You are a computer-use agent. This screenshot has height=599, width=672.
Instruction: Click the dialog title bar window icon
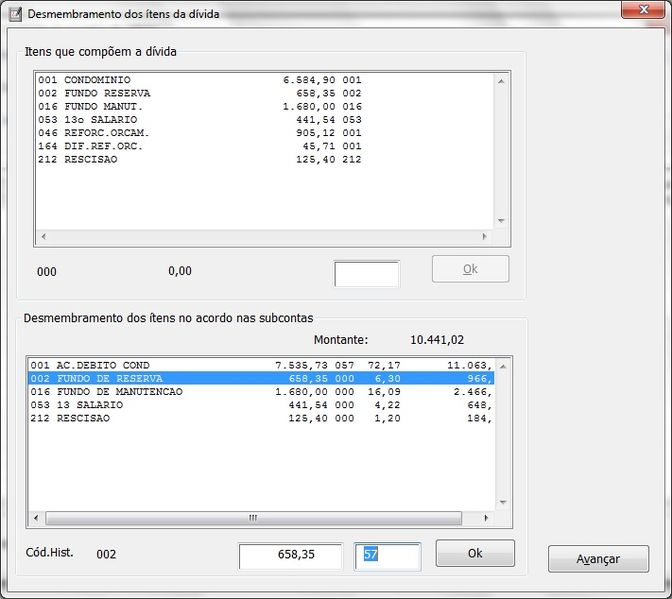[13, 14]
